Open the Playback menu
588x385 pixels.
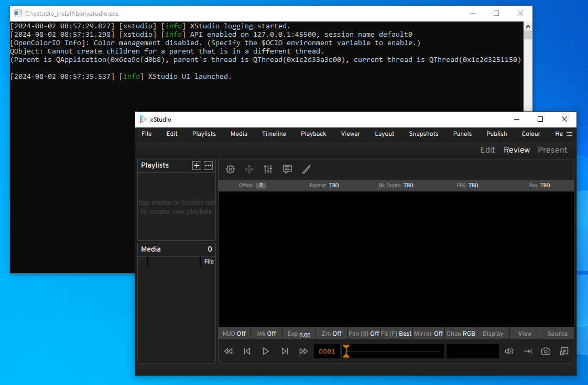pos(313,134)
